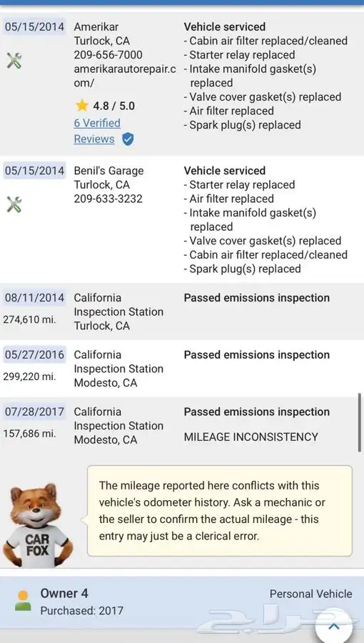Tap Amerikar phone number 209-656-7000
Viewport: 364px width, 643px height.
click(108, 55)
